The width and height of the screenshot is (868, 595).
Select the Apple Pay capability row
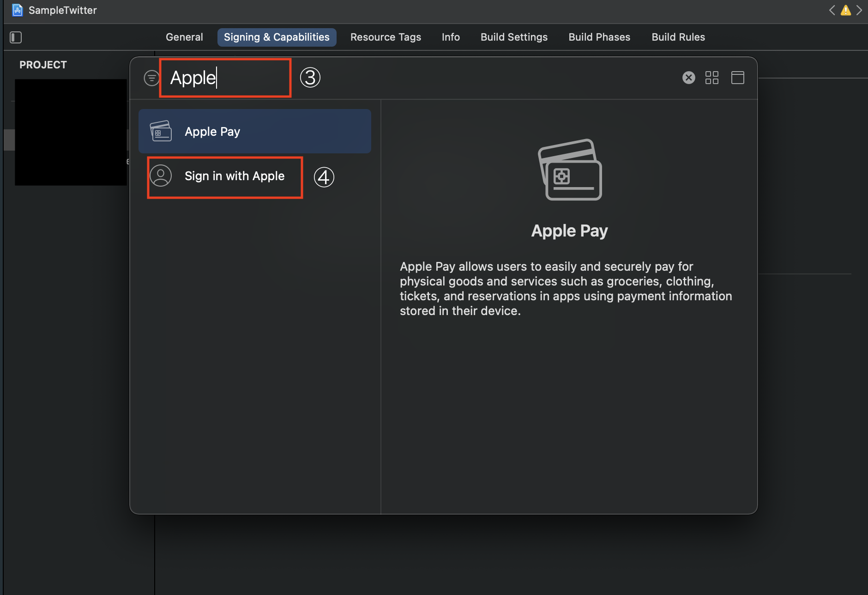pyautogui.click(x=255, y=131)
